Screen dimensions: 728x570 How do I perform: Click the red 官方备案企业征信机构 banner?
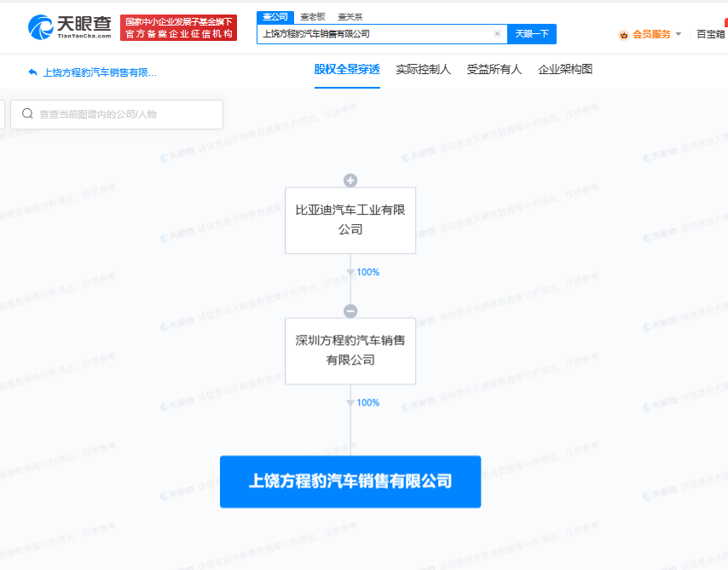(179, 28)
